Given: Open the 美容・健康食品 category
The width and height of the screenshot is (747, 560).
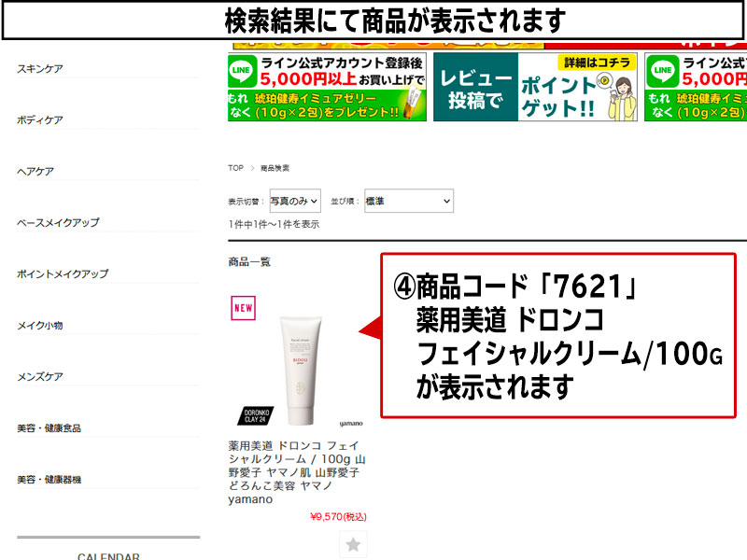Looking at the screenshot, I should (x=49, y=428).
